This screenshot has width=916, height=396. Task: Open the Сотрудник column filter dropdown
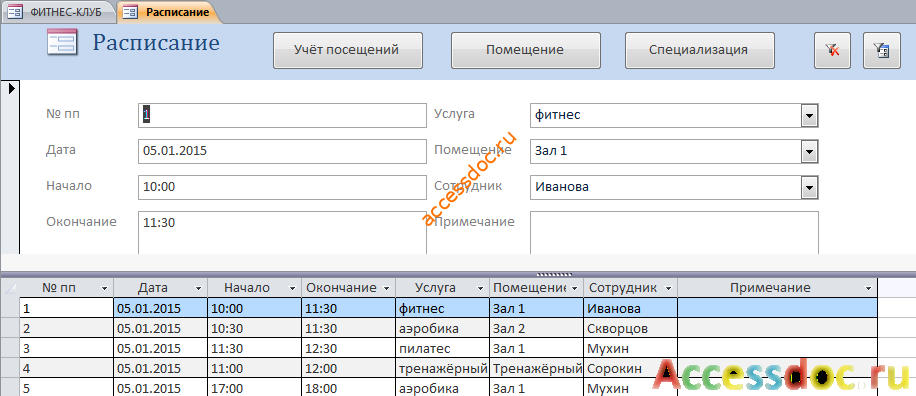(x=668, y=288)
